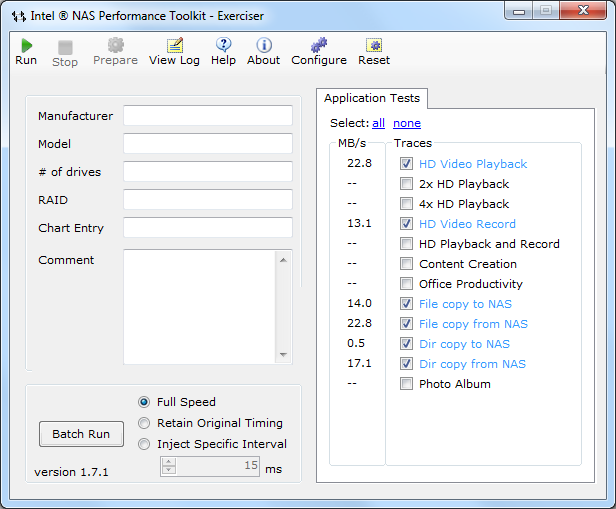Click the 13.1 MB/s HD Video Record result
The width and height of the screenshot is (616, 509).
(359, 223)
